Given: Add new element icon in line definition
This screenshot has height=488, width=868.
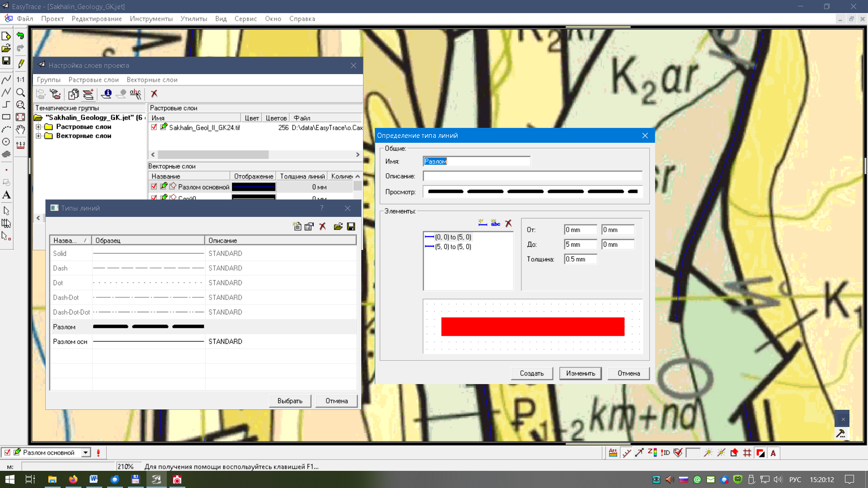Looking at the screenshot, I should click(482, 223).
